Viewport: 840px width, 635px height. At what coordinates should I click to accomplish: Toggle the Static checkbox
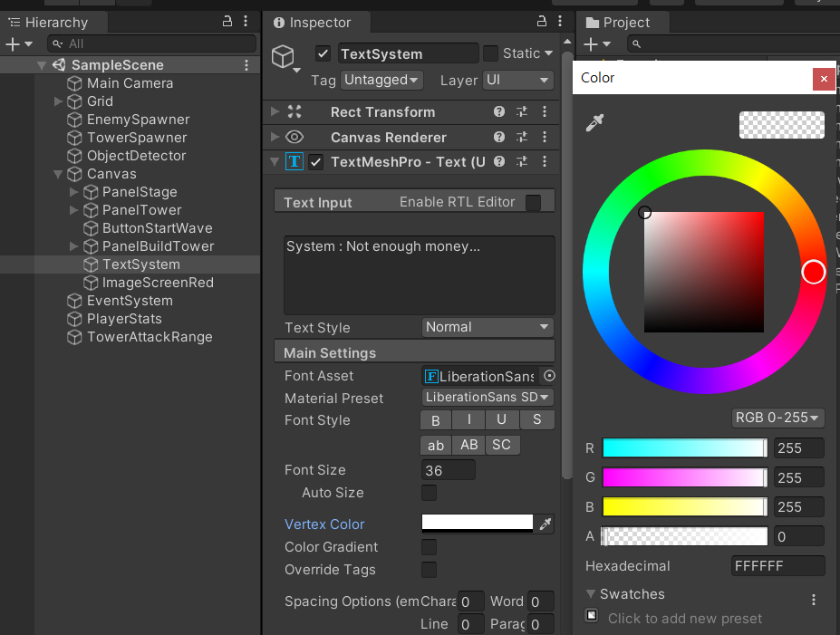coord(490,53)
